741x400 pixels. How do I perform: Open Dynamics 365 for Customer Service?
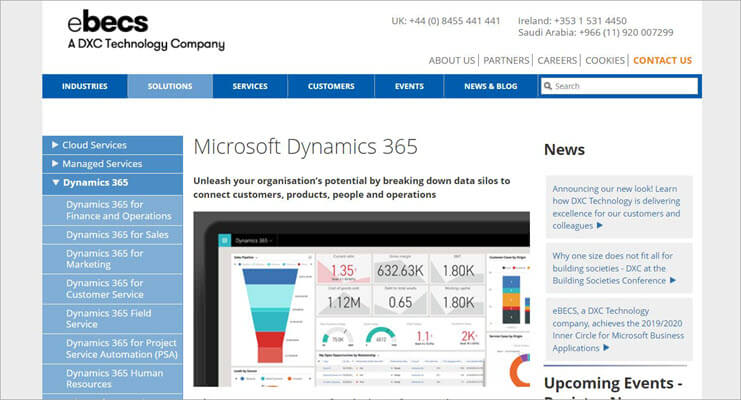tap(112, 289)
